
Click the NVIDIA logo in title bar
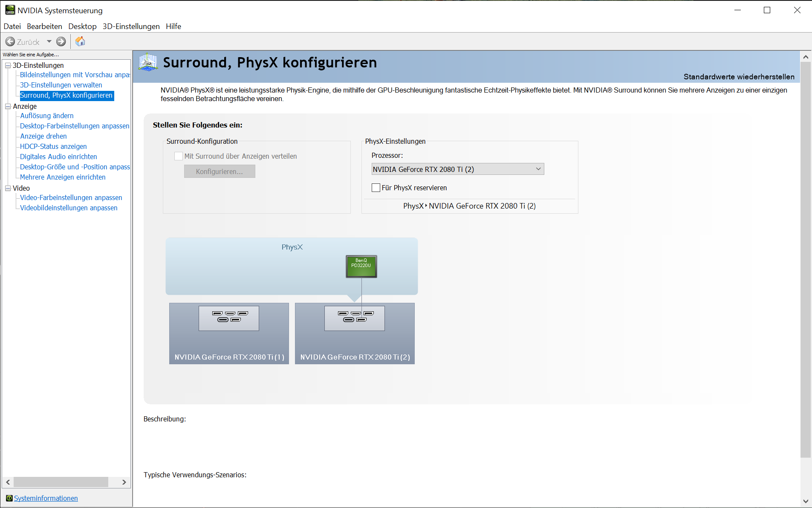tap(10, 10)
